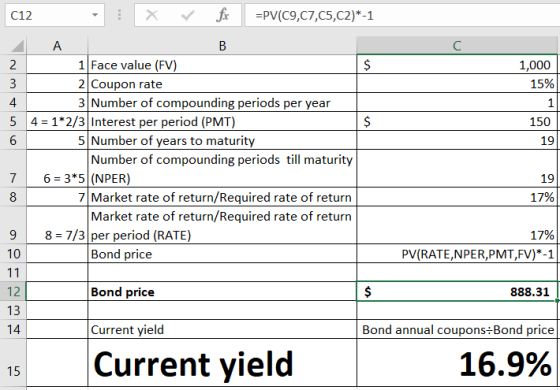This screenshot has height=390, width=560.
Task: Click the 1,000 face value cell
Action: click(x=457, y=65)
